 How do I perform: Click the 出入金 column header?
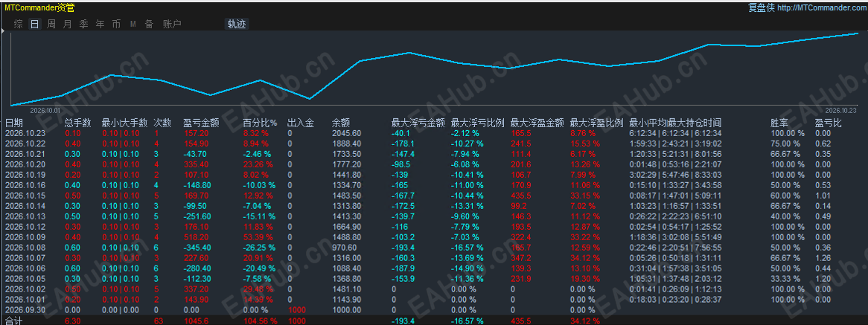[x=301, y=123]
